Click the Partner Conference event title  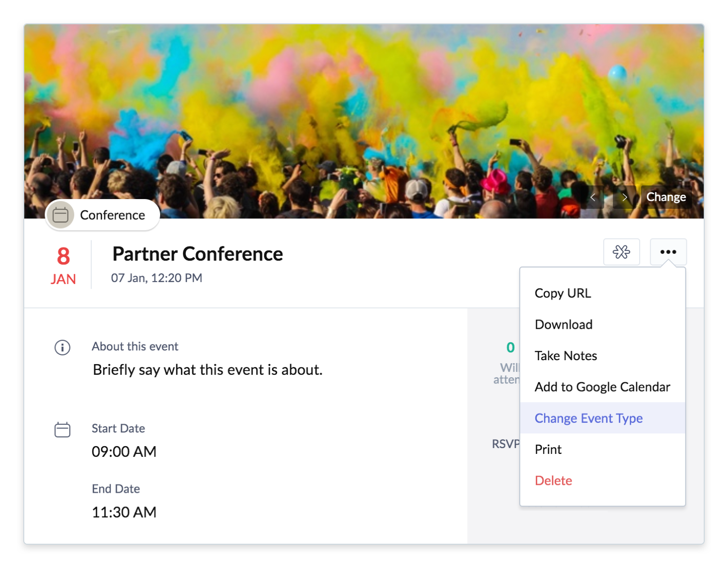point(198,254)
